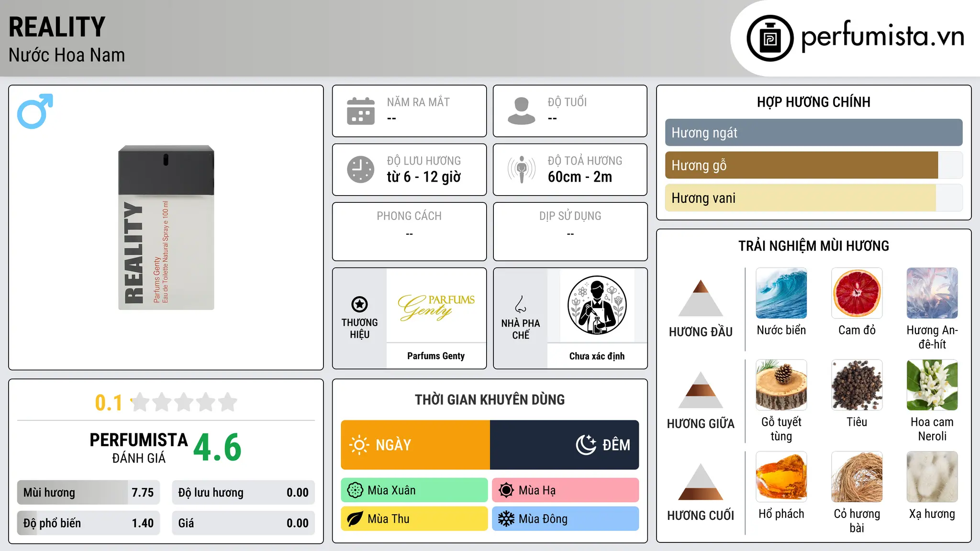
Task: Select the Đêm nighttime segment
Action: point(565,445)
